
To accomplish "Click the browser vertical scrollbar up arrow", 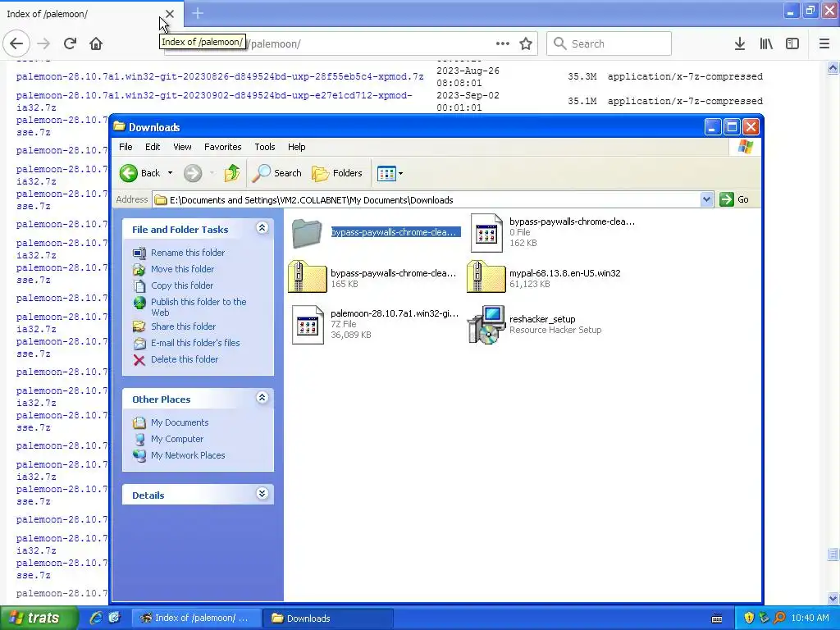I will point(833,68).
